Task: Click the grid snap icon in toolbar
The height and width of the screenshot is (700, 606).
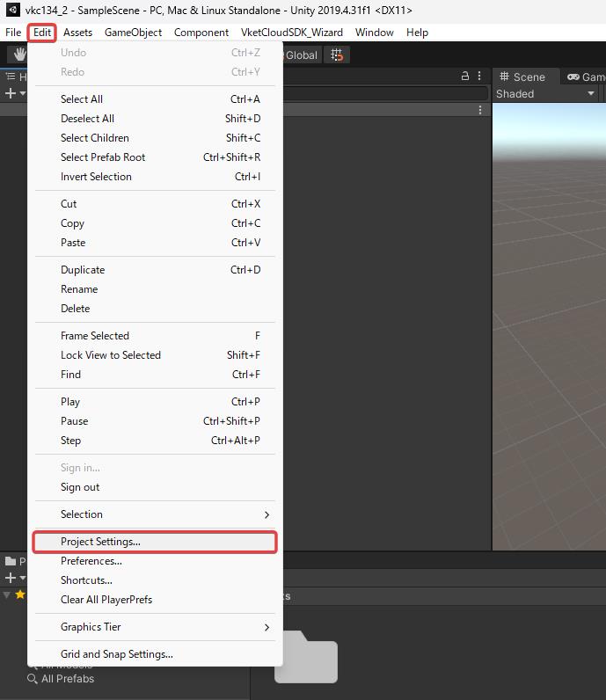Action: click(x=336, y=55)
